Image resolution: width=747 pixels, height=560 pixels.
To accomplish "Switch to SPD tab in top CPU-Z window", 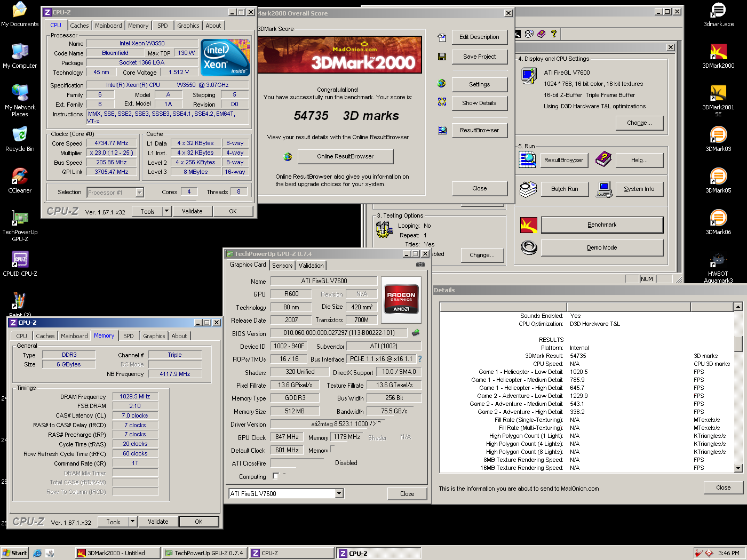I will (163, 26).
